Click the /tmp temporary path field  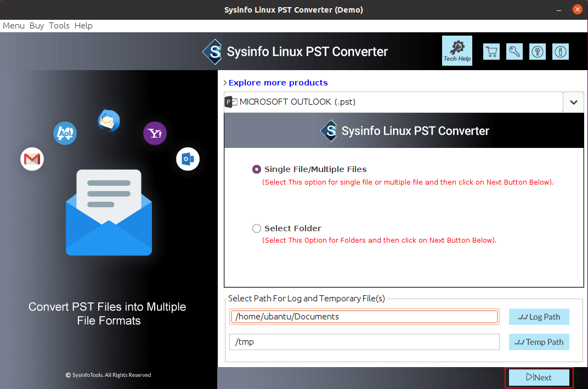pyautogui.click(x=364, y=342)
